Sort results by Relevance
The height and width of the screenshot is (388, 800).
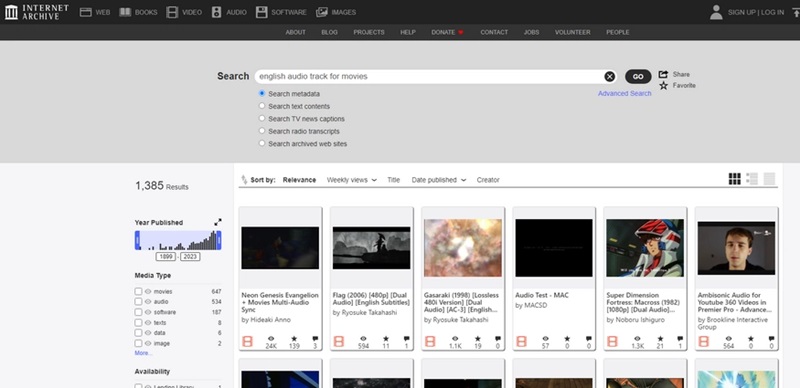(x=299, y=180)
